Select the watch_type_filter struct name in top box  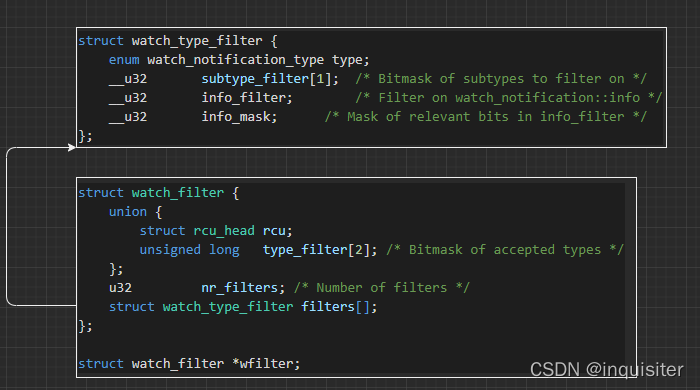tap(197, 41)
